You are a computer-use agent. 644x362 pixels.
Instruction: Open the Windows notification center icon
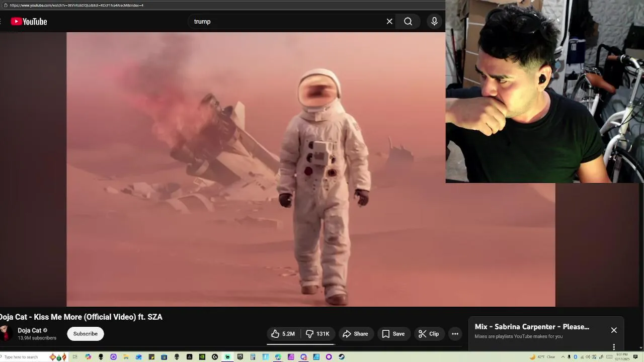coord(635,357)
